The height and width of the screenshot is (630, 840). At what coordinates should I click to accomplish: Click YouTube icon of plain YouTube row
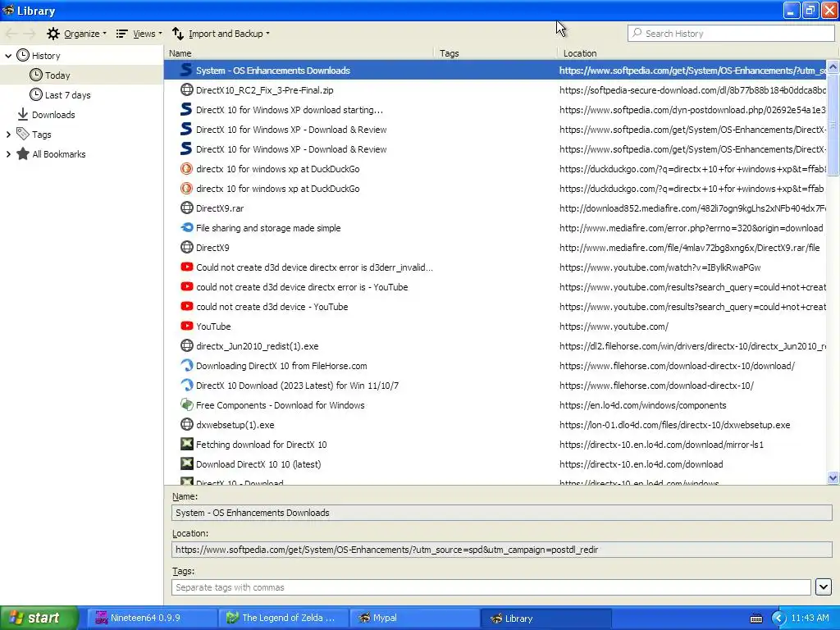(x=186, y=326)
